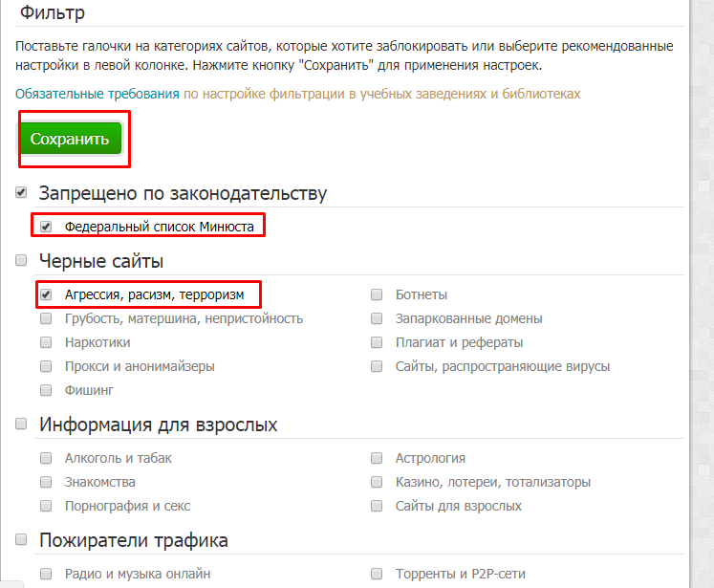Check the Фишинг option
Viewport: 714px width, 588px height.
(46, 390)
